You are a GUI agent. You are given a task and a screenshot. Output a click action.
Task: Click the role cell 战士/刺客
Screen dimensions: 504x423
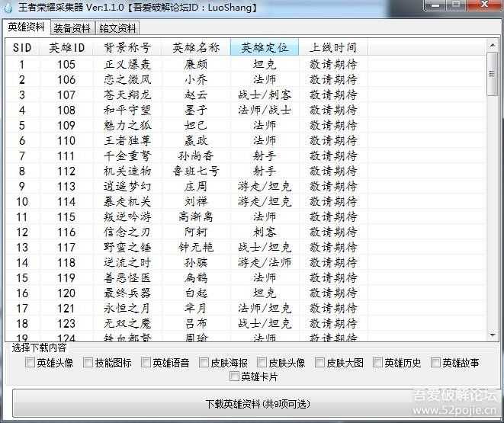click(x=265, y=95)
